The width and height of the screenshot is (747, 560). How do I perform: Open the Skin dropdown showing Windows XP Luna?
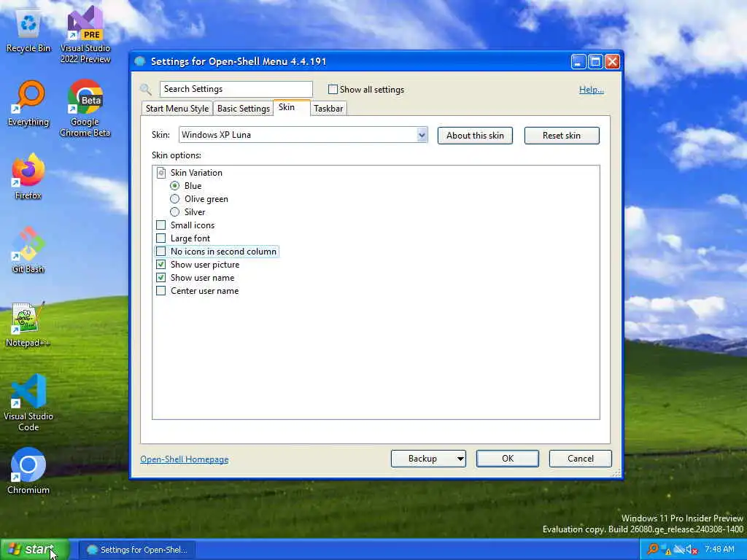303,135
